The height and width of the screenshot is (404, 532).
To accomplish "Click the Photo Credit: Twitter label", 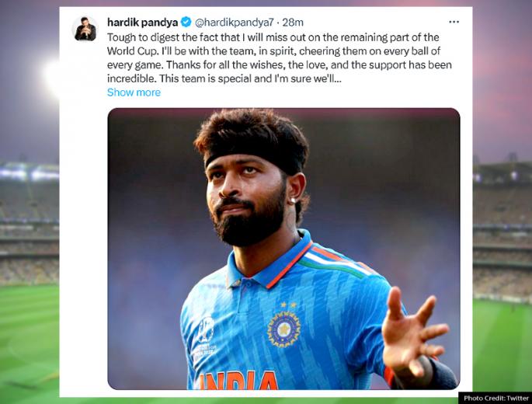I will pyautogui.click(x=496, y=398).
